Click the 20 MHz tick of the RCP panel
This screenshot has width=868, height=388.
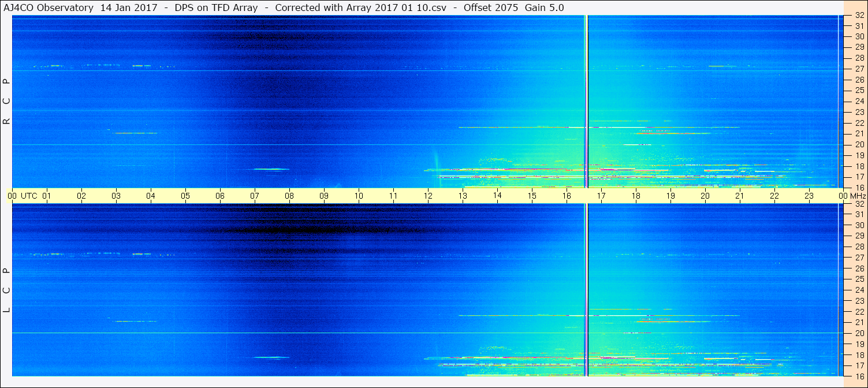pos(859,144)
